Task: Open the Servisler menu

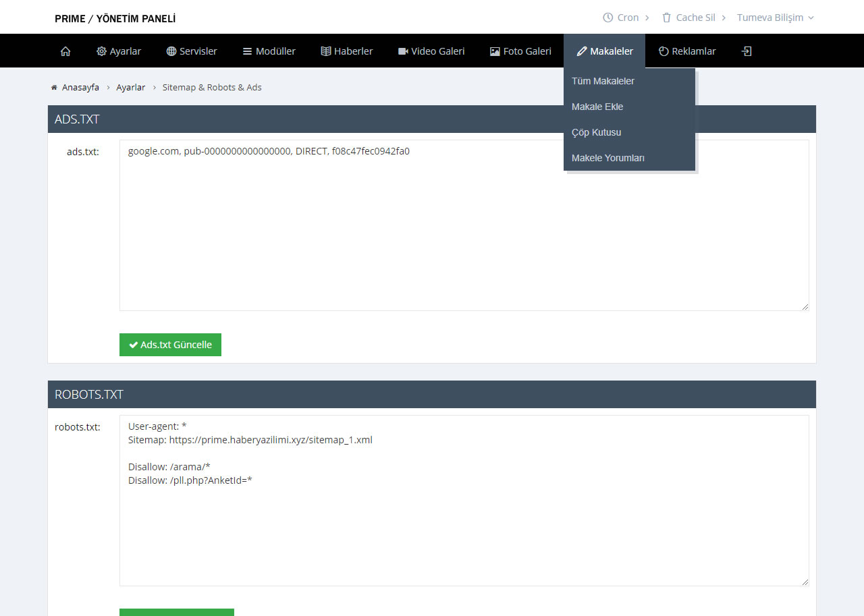Action: (192, 51)
